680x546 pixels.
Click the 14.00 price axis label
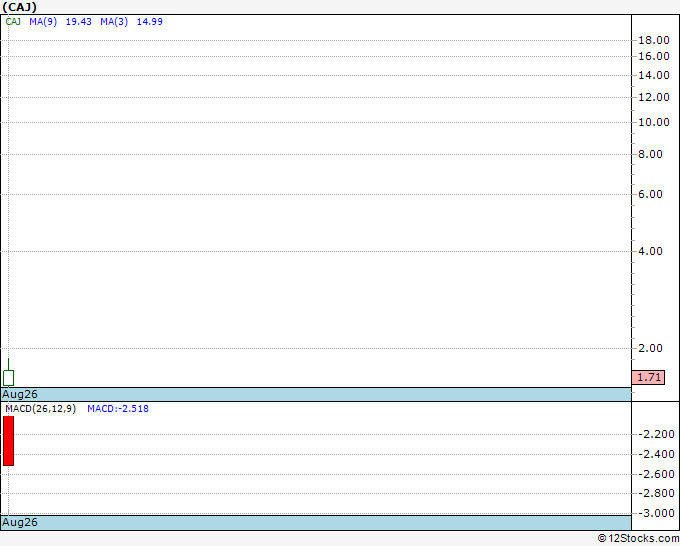point(654,75)
